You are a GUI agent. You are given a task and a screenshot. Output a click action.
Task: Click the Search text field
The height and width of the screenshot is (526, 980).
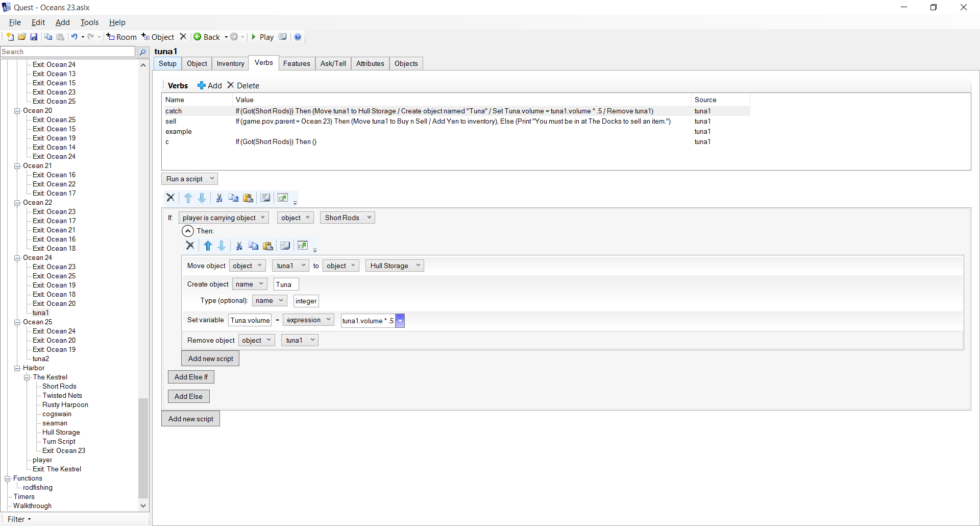(67, 52)
